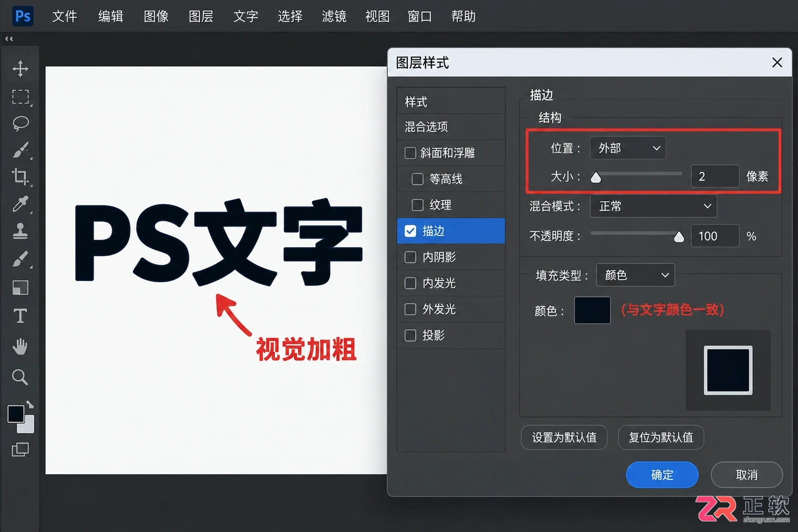
Task: Open the 文件 menu
Action: [64, 17]
